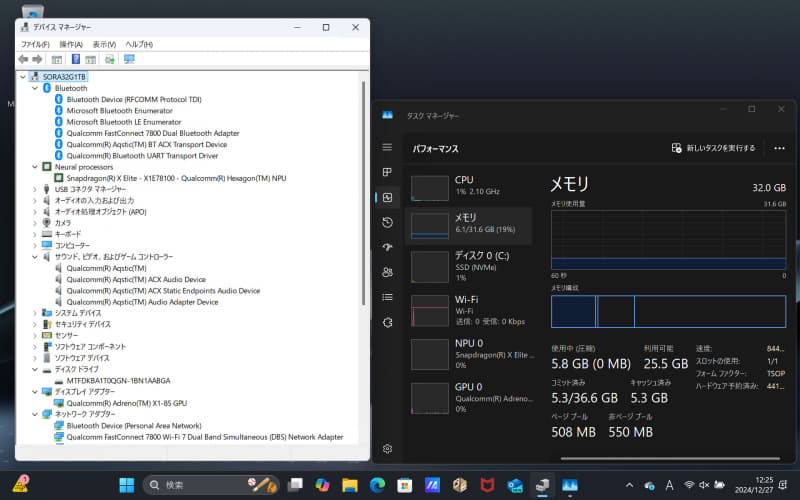The width and height of the screenshot is (800, 500).
Task: Collapse the SORA32G1TB root node
Action: click(x=23, y=77)
